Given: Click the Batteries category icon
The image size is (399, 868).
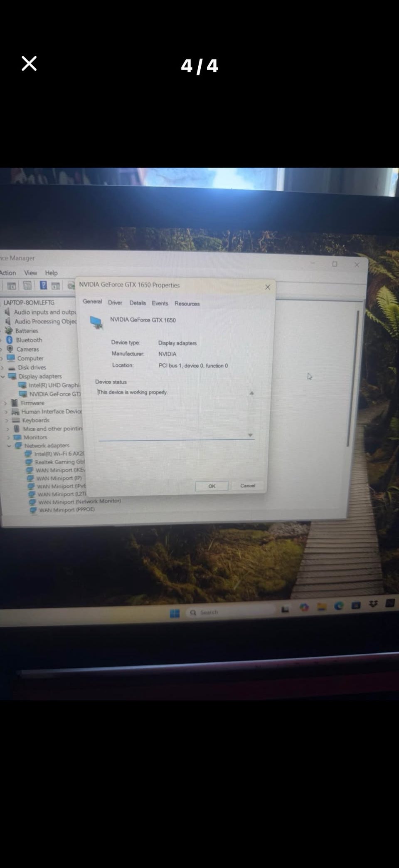Looking at the screenshot, I should (9, 331).
